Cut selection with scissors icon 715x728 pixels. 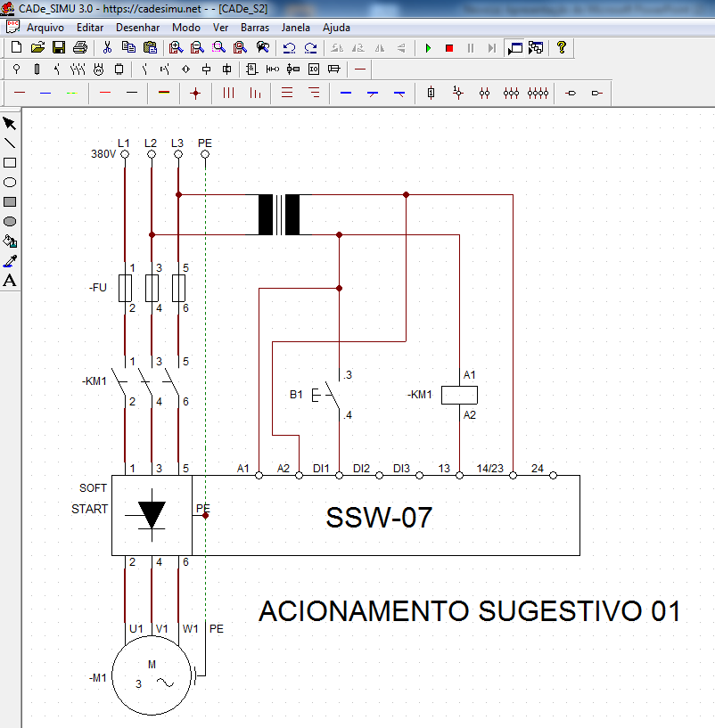(107, 47)
